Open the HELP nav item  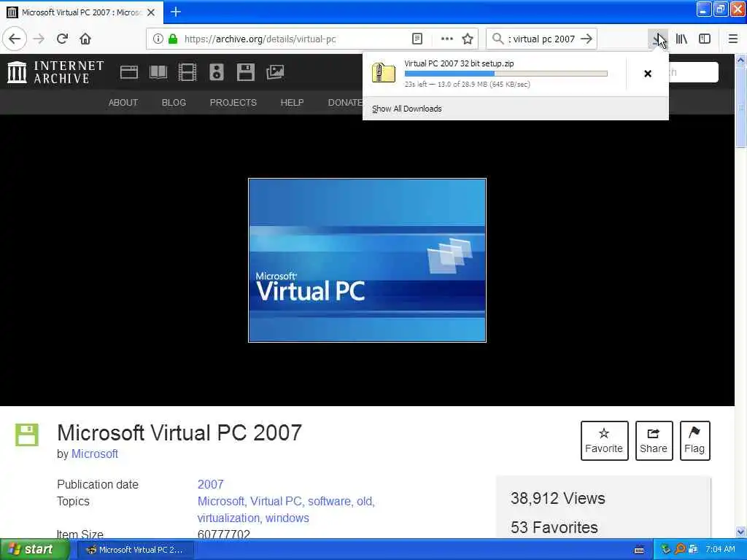pos(292,103)
